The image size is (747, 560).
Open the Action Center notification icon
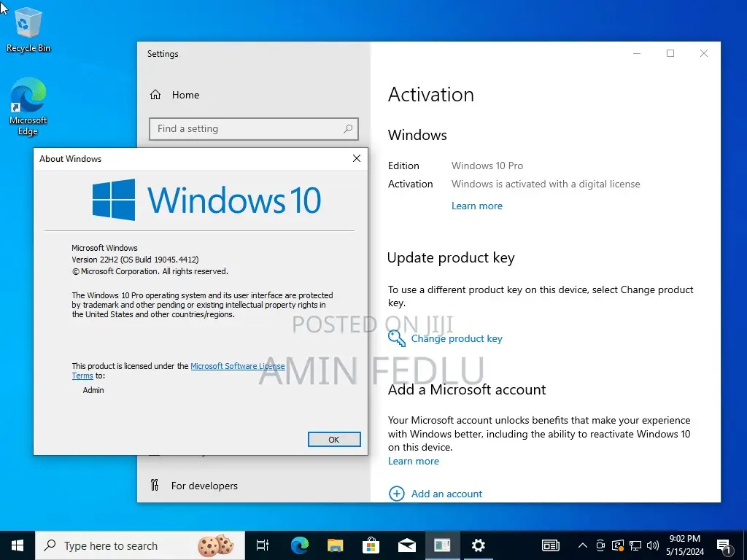[723, 545]
